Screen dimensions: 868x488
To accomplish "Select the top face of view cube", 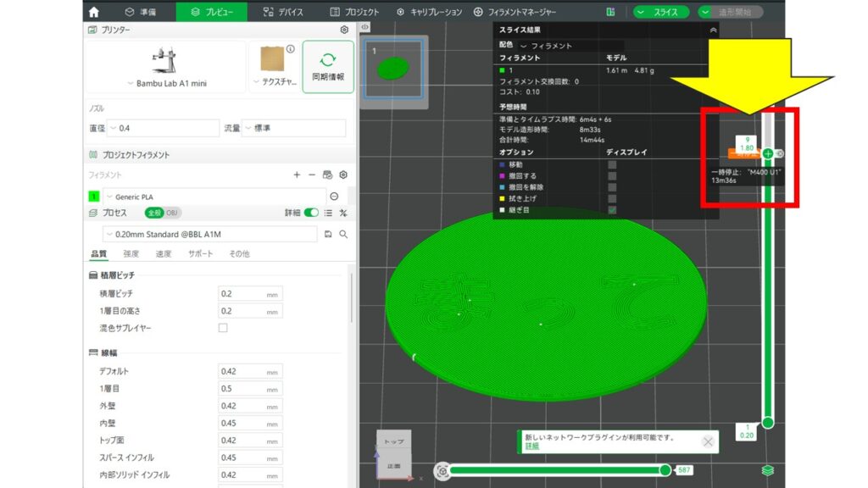I will (394, 441).
